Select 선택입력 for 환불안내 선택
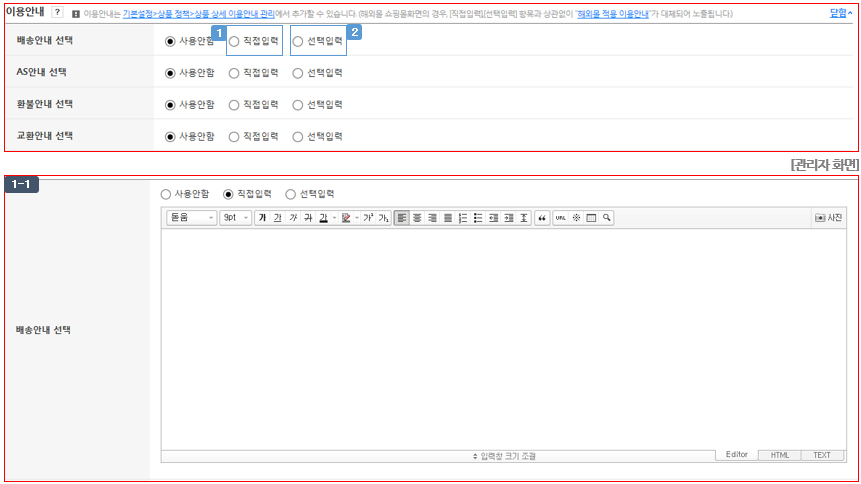The width and height of the screenshot is (861, 484). pos(298,105)
